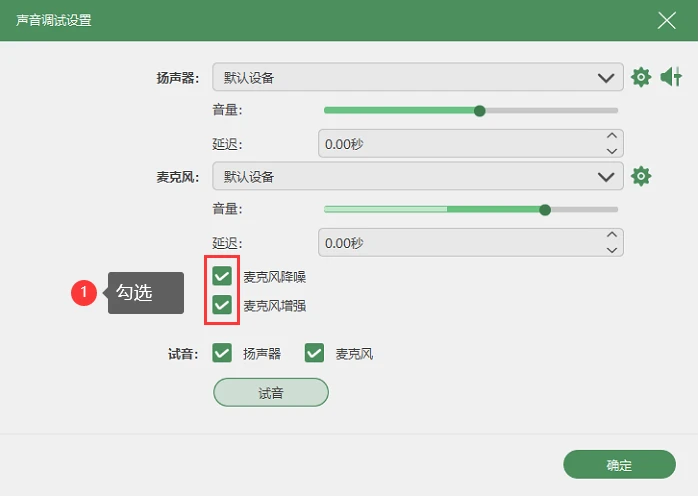Toggle the 麦克风增强 checkbox
The width and height of the screenshot is (699, 496).
(x=222, y=305)
